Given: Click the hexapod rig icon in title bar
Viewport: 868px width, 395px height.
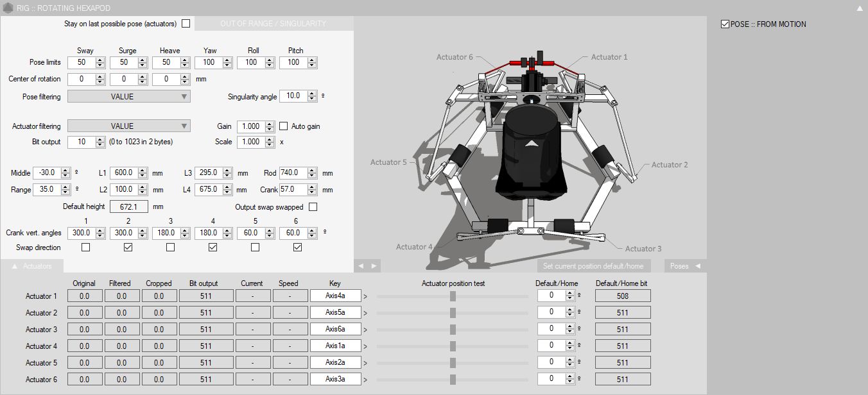Looking at the screenshot, I should pyautogui.click(x=8, y=8).
